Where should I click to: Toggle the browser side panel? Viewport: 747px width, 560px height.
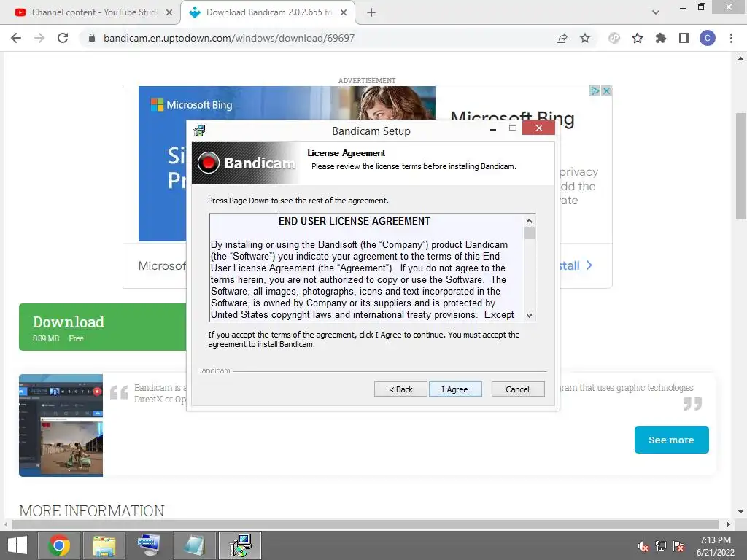point(684,38)
